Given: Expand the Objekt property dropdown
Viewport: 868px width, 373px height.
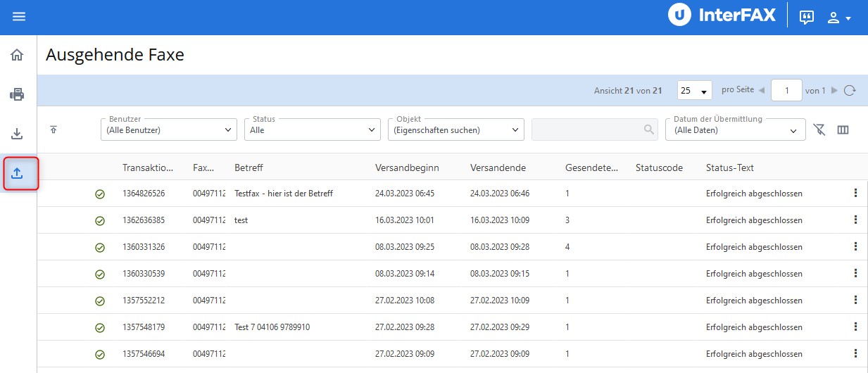Looking at the screenshot, I should coord(456,129).
